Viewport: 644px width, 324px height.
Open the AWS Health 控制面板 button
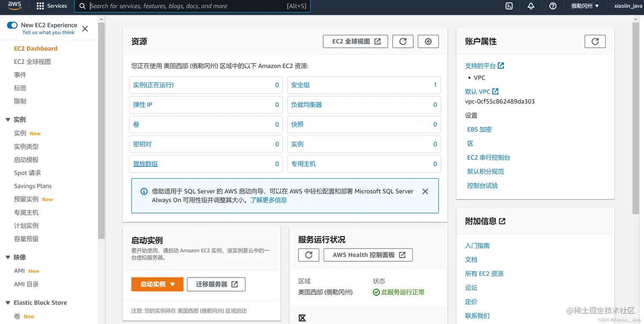point(368,255)
